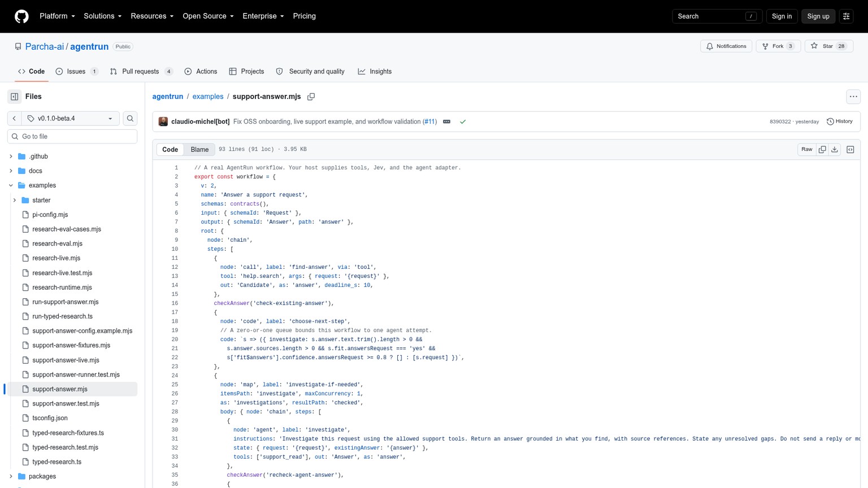The width and height of the screenshot is (868, 488).
Task: Open the Solutions menu
Action: tap(102, 16)
